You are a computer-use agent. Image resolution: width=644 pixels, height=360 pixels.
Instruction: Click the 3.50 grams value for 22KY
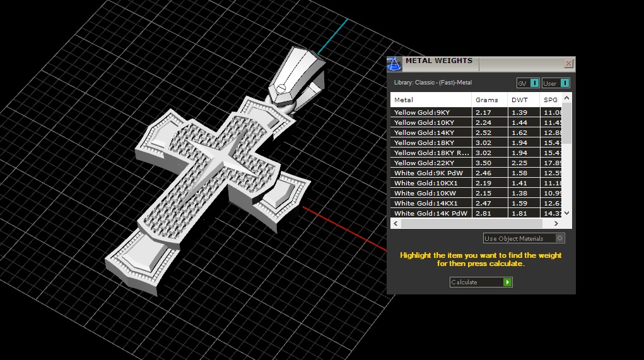483,163
